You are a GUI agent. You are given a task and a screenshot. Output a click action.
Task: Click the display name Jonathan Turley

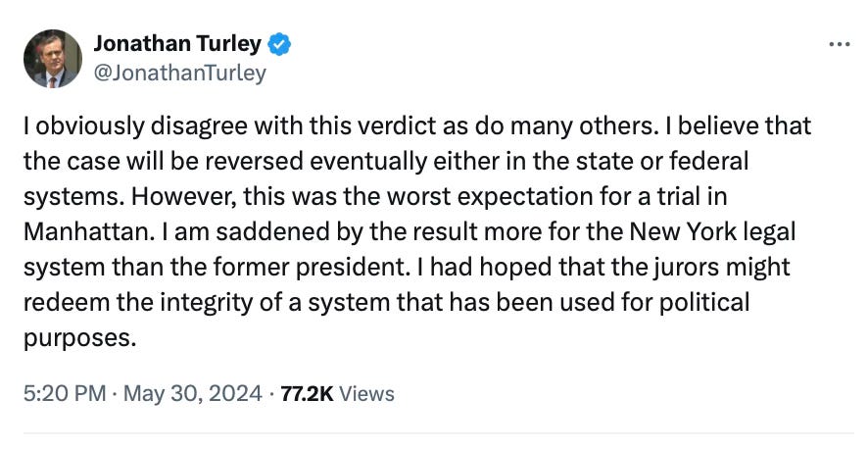177,44
